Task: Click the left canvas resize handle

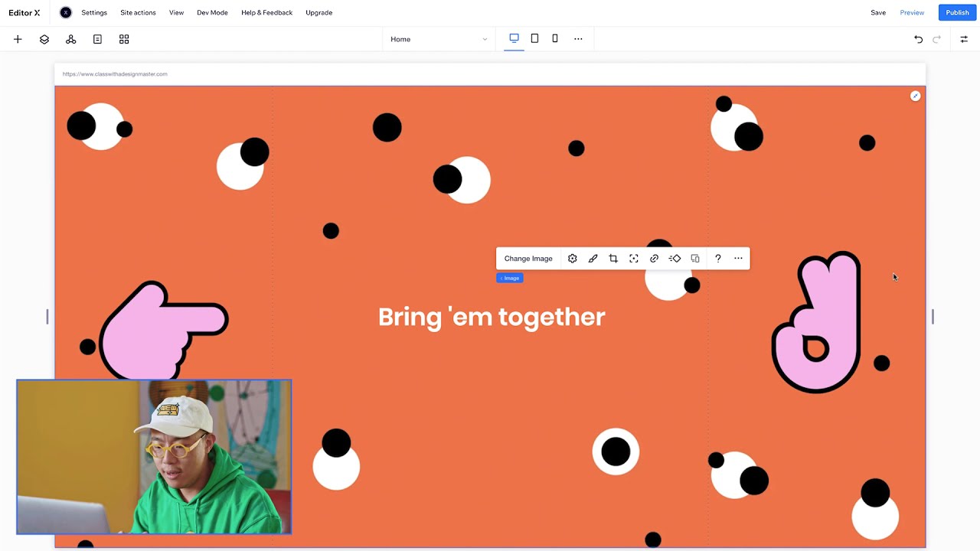Action: 47,316
